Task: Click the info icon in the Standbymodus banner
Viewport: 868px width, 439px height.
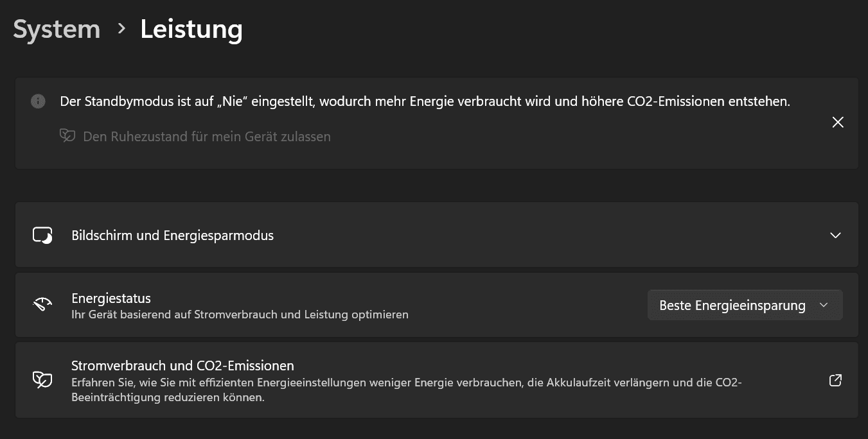Action: coord(38,101)
